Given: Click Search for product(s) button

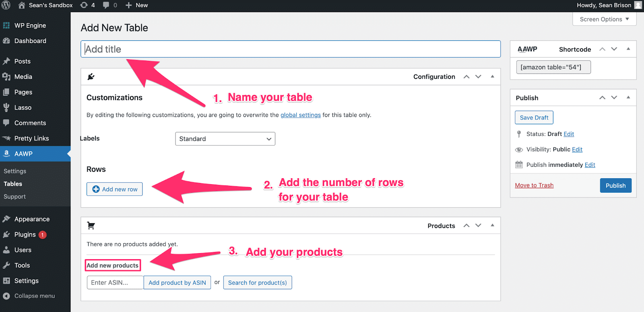Looking at the screenshot, I should coord(258,283).
